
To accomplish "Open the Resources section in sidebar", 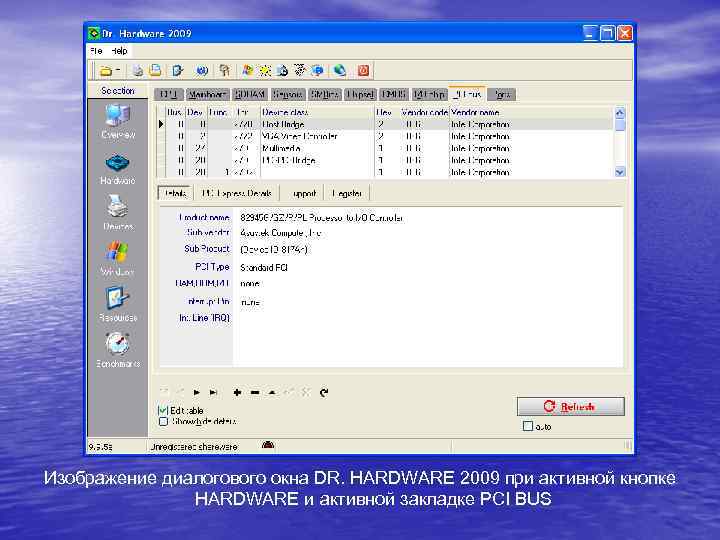I will point(118,303).
